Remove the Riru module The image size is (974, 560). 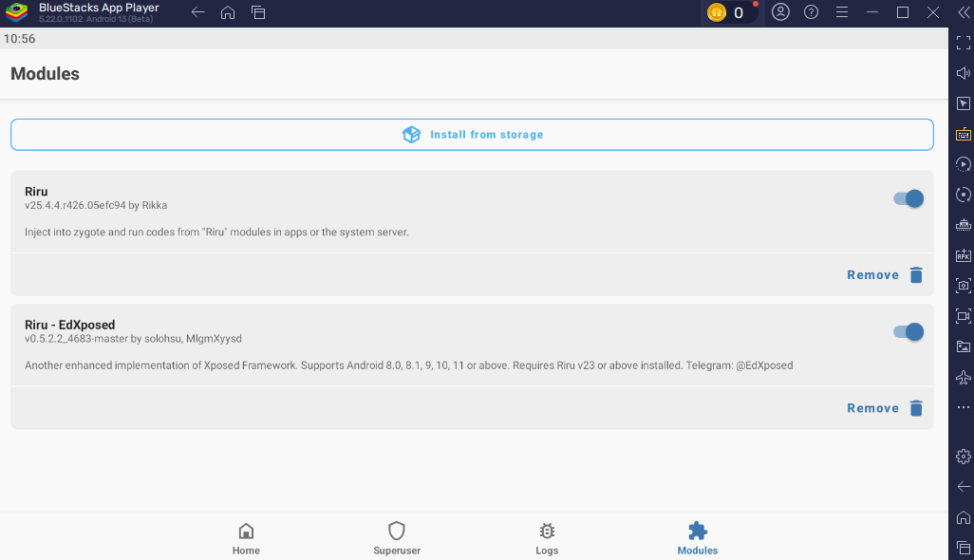pos(885,275)
